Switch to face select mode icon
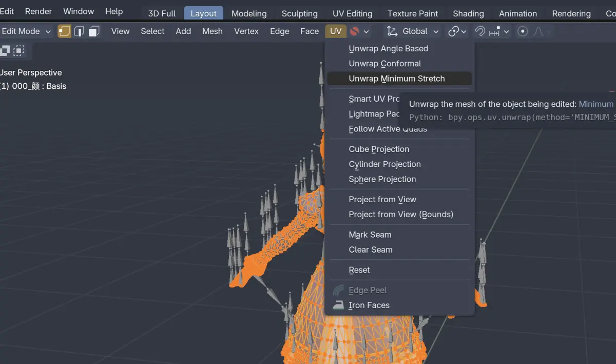The image size is (616, 364). click(93, 31)
